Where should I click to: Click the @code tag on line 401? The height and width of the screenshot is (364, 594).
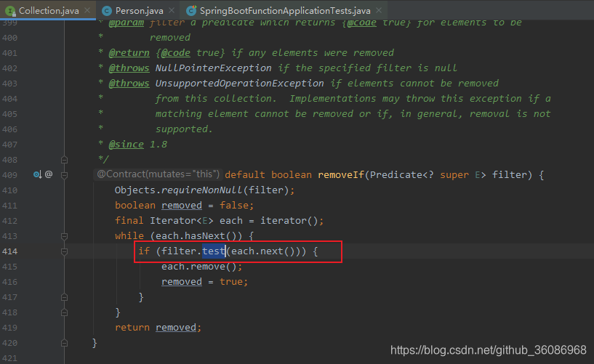pyautogui.click(x=176, y=52)
